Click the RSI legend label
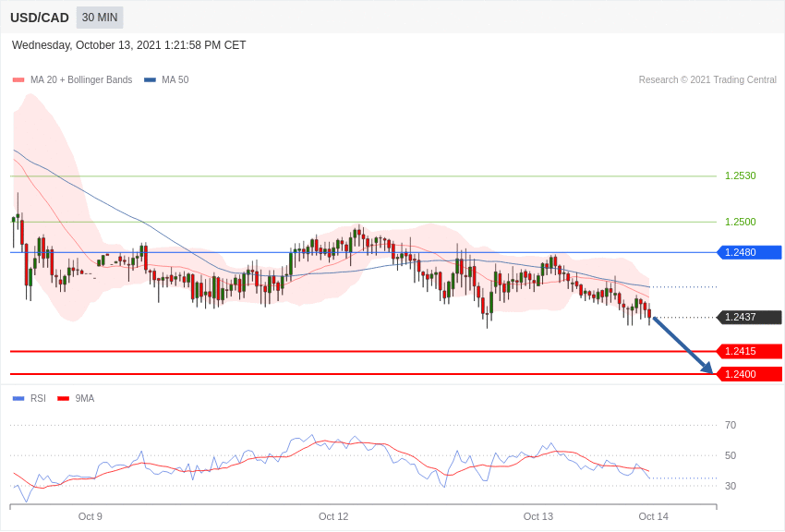This screenshot has width=785, height=532. coord(38,398)
